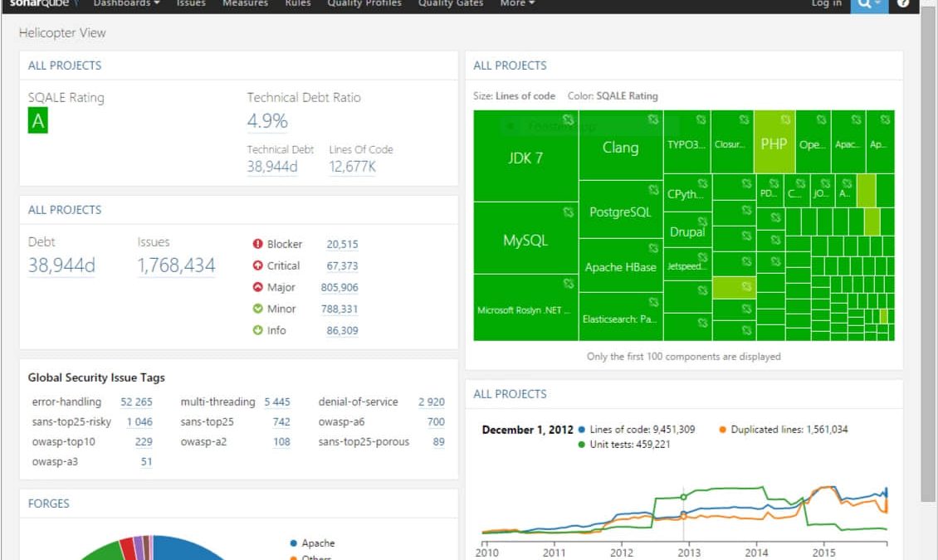Click the link icon in Apac cell
This screenshot has height=560, width=938.
point(856,119)
